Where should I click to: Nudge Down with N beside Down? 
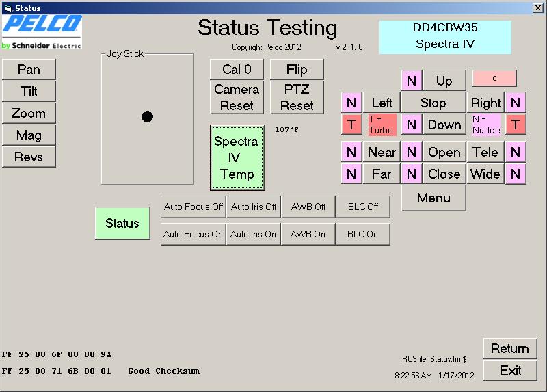coord(412,125)
